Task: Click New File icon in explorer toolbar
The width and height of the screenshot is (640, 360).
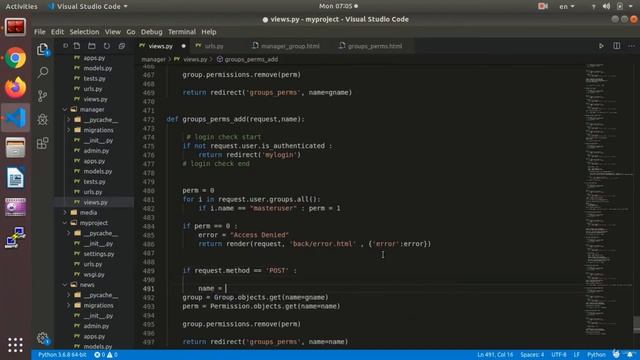Action: [x=77, y=46]
